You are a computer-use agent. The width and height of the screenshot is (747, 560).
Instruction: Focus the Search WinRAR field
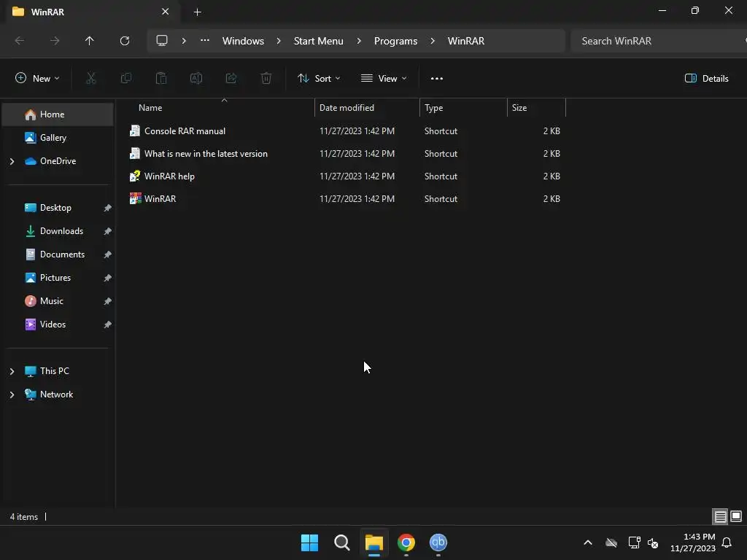[x=659, y=41]
